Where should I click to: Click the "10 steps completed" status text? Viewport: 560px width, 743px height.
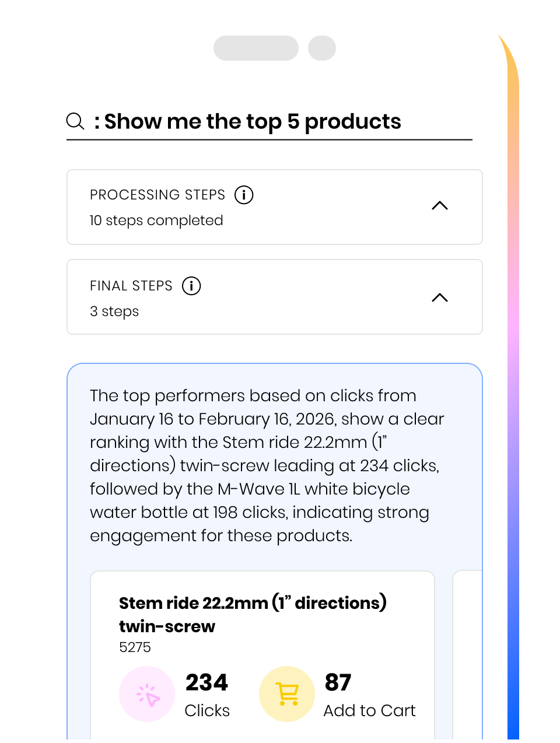[x=156, y=220]
